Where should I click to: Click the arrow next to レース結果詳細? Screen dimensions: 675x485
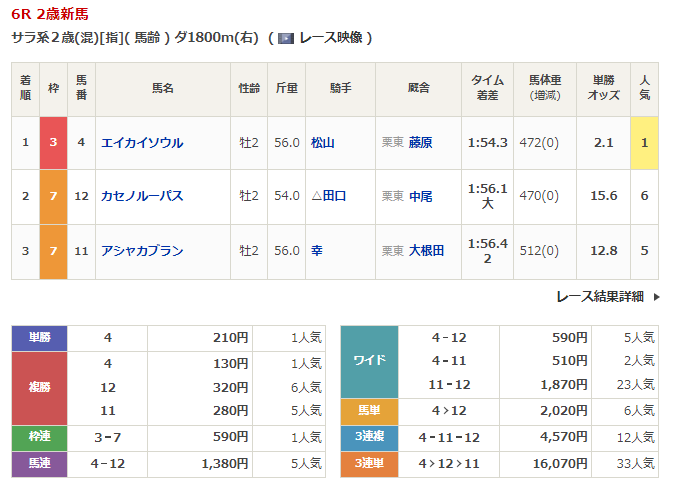[x=656, y=297]
